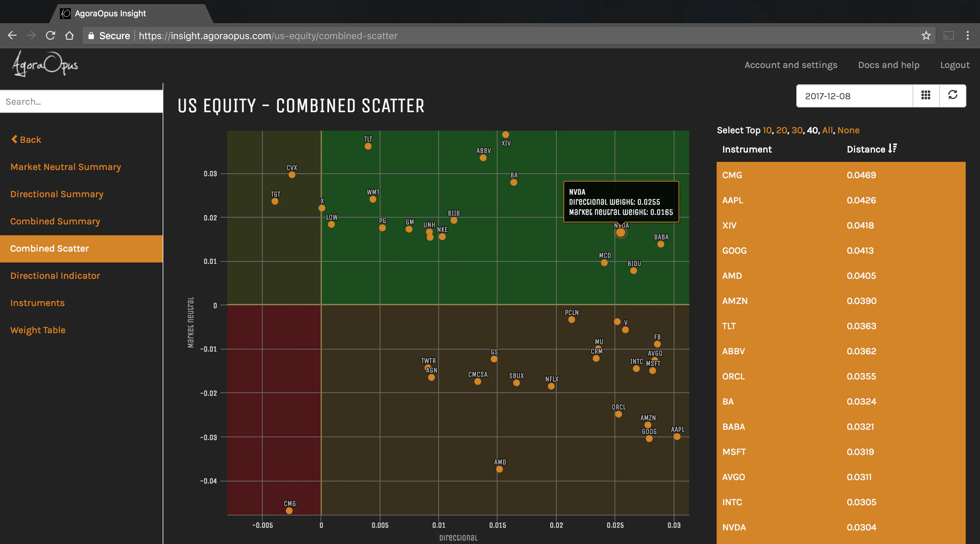Focus the Search input field
980x544 pixels.
pos(81,102)
